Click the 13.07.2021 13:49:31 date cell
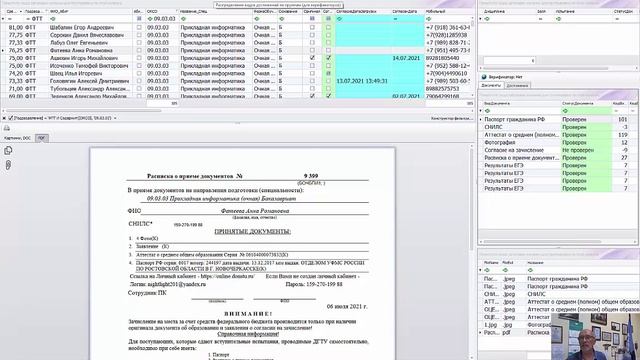 (x=362, y=81)
